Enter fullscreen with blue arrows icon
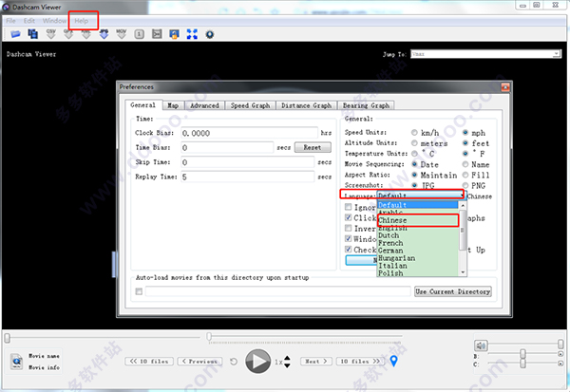This screenshot has width=570, height=392. [192, 34]
